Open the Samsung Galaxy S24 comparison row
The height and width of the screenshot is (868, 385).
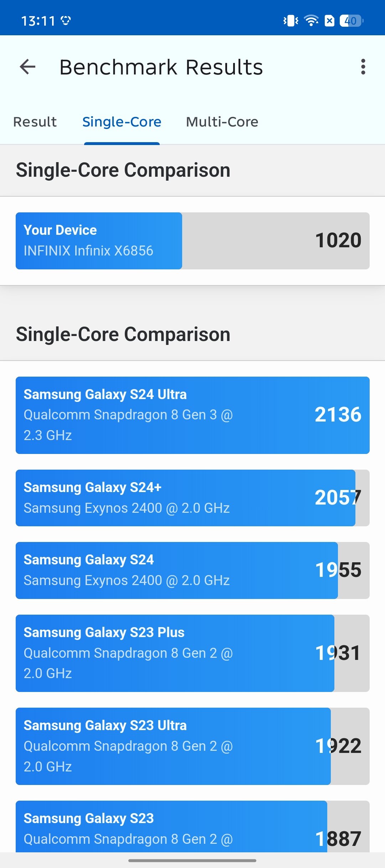click(x=192, y=570)
